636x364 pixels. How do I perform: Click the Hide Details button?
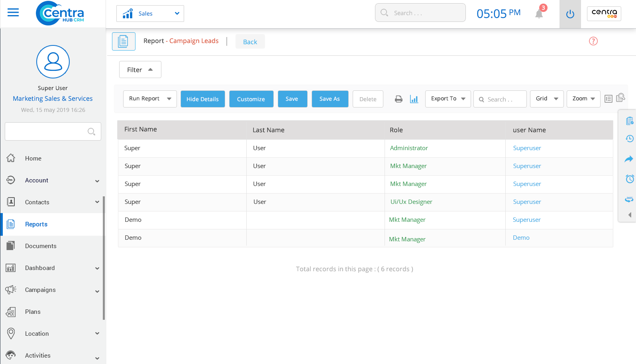click(x=202, y=99)
